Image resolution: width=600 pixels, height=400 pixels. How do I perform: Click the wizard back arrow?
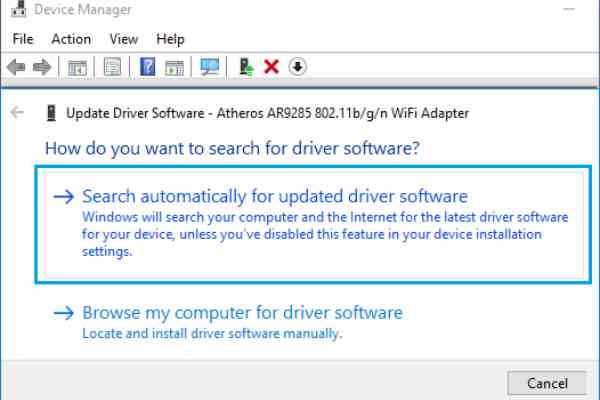(x=17, y=113)
